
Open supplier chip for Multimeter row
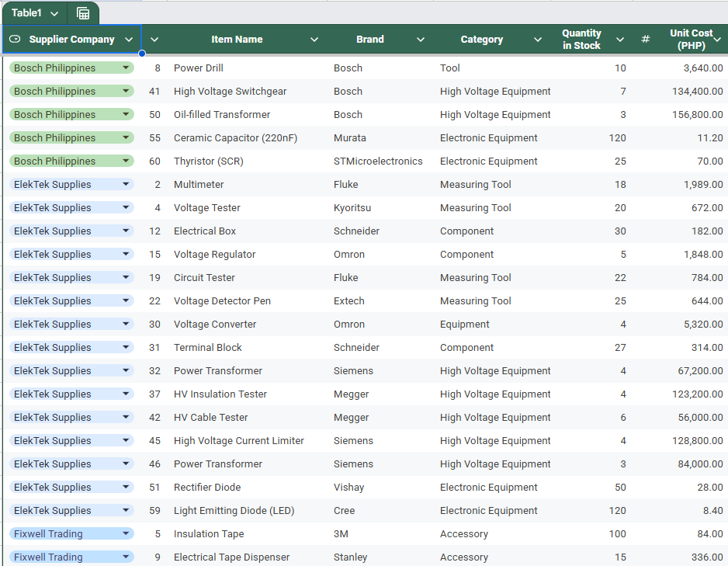click(x=71, y=184)
